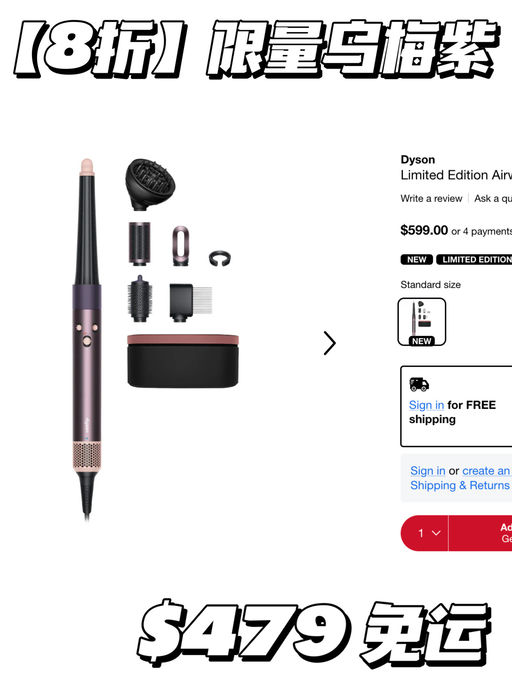Screen dimensions: 512x683
Task: Click the black storage case image
Action: click(x=183, y=361)
